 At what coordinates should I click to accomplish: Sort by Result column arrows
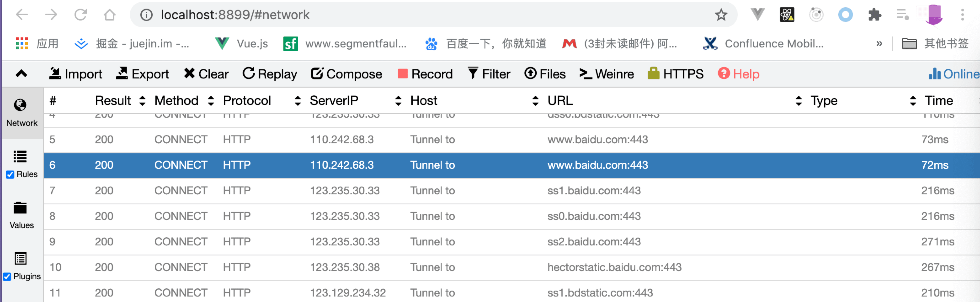[143, 101]
